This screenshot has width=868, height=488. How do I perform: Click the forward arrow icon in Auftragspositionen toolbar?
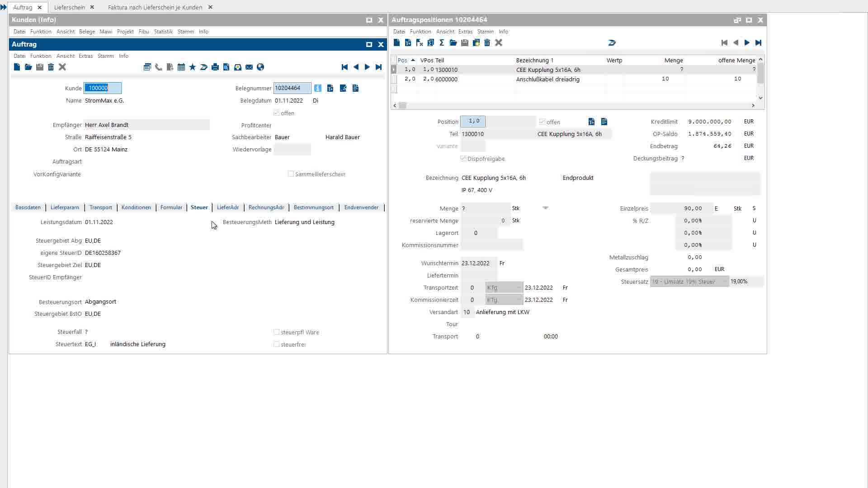612,42
